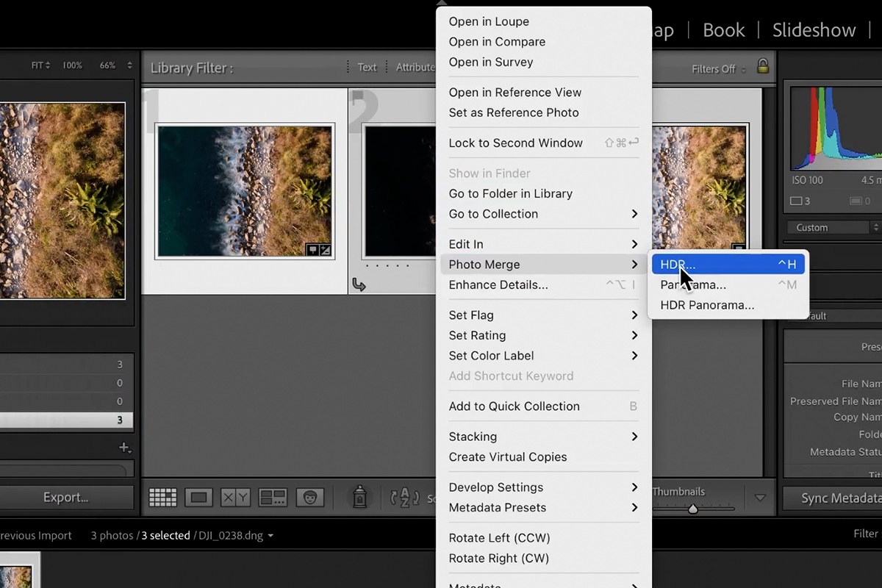The image size is (882, 588).
Task: Toggle sort direction A-Z icon
Action: point(404,498)
